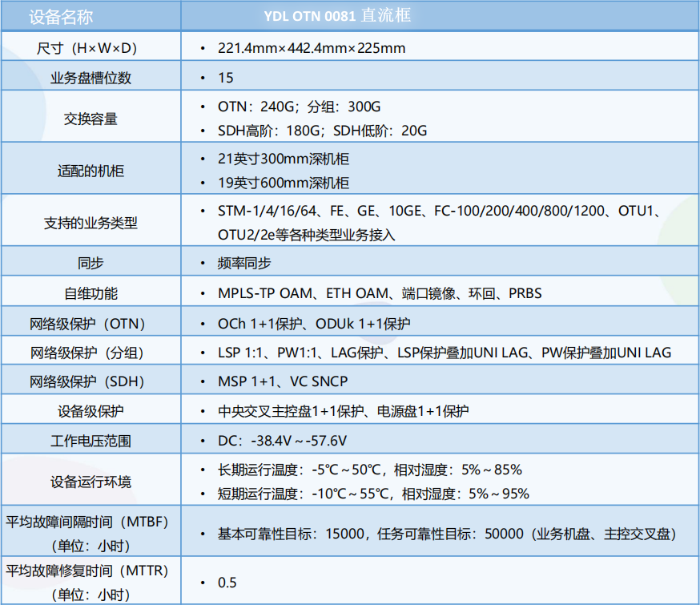Select the 21英寸300mm深机柜 entry

pyautogui.click(x=284, y=159)
